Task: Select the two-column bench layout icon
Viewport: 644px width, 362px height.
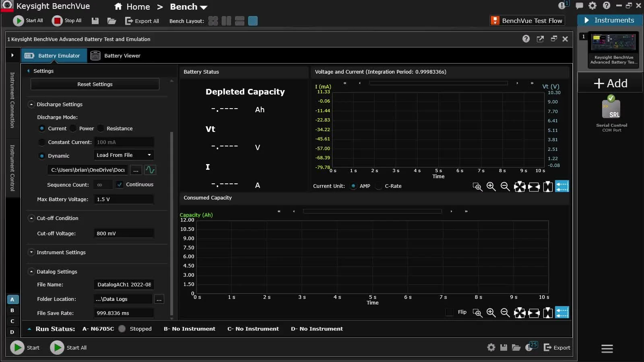Action: [x=227, y=21]
